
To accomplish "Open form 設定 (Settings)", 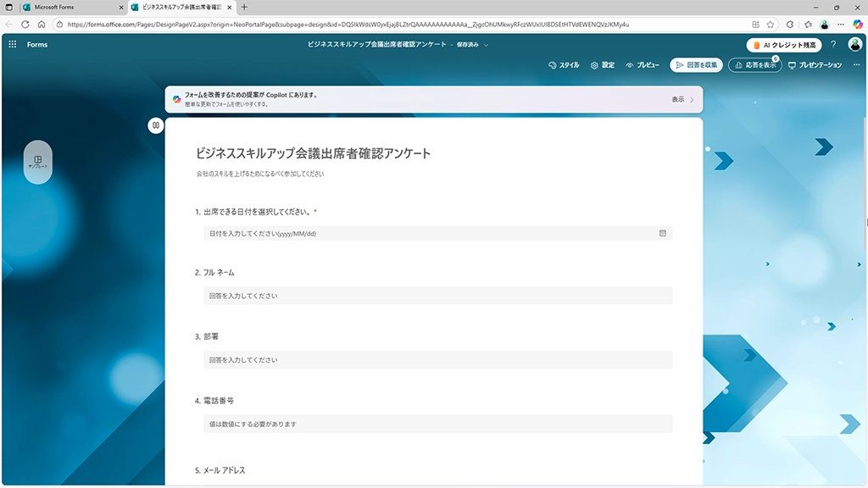I will tap(603, 65).
